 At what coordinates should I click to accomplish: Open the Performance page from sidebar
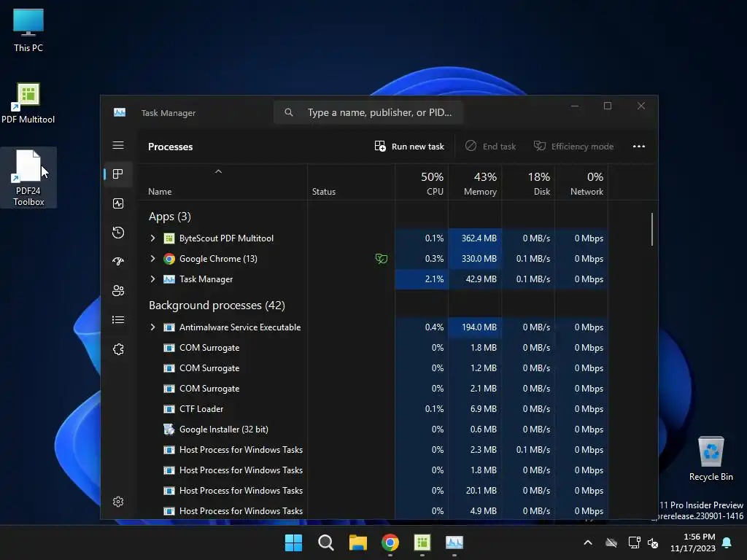click(x=118, y=204)
